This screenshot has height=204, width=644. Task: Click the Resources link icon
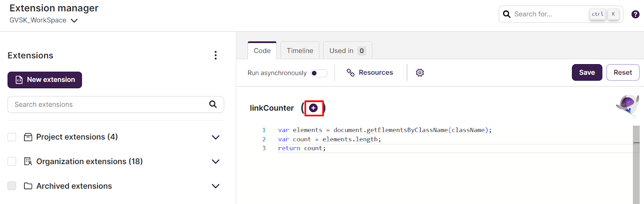coord(351,73)
